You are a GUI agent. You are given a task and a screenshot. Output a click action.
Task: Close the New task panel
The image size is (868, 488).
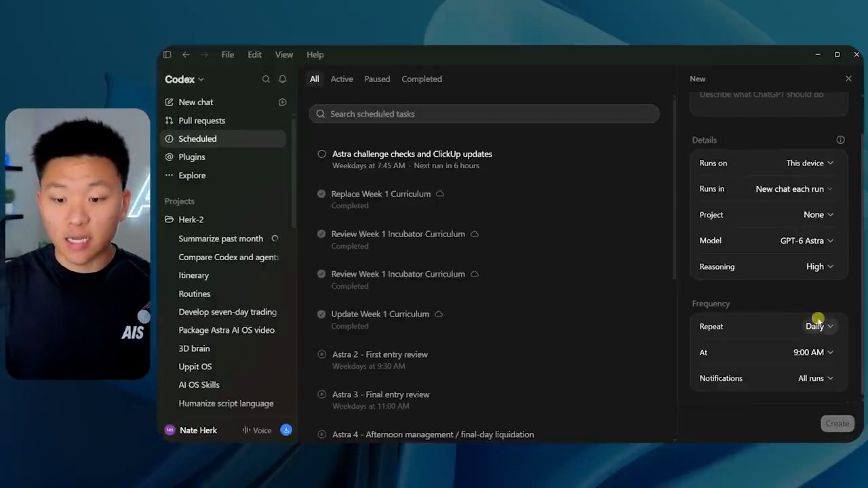point(848,79)
